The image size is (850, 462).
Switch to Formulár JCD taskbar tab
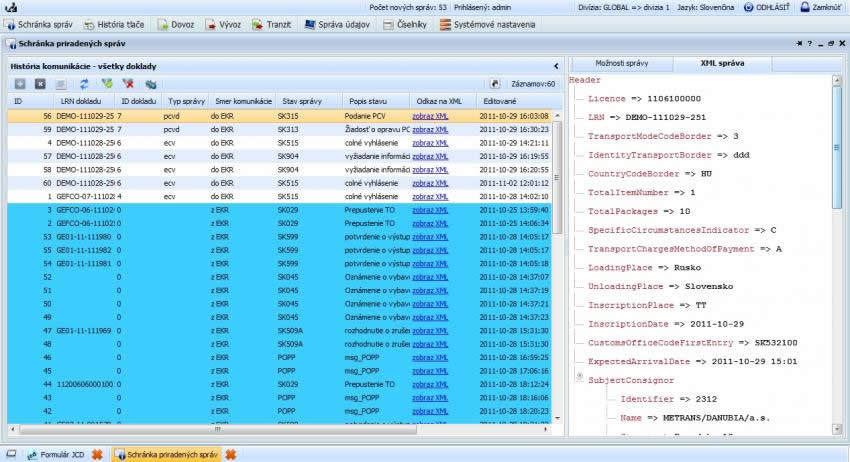56,454
